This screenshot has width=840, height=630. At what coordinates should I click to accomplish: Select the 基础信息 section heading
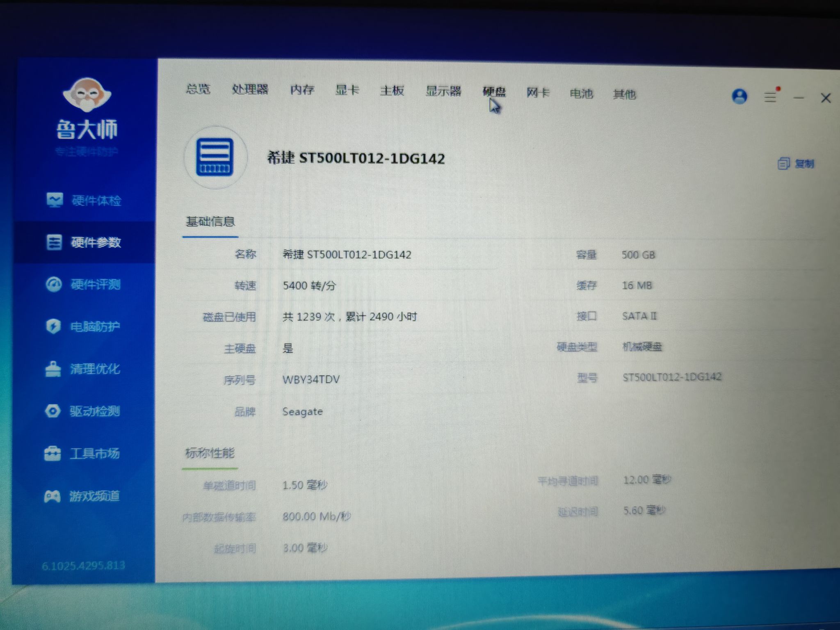click(210, 221)
